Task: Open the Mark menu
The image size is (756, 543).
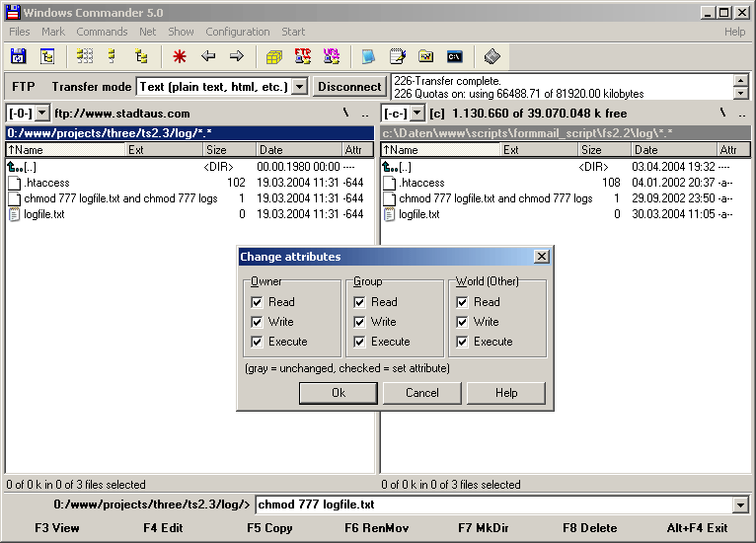Action: (x=53, y=32)
